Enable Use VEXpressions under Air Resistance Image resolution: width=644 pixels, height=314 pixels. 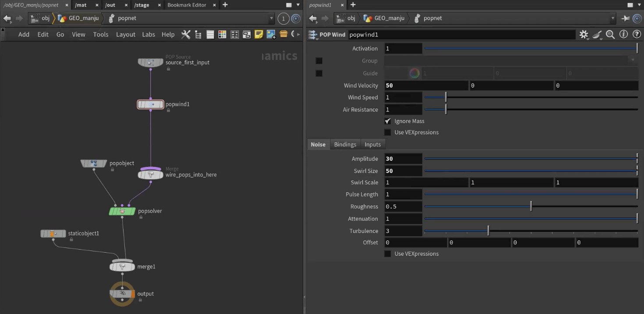pos(388,132)
